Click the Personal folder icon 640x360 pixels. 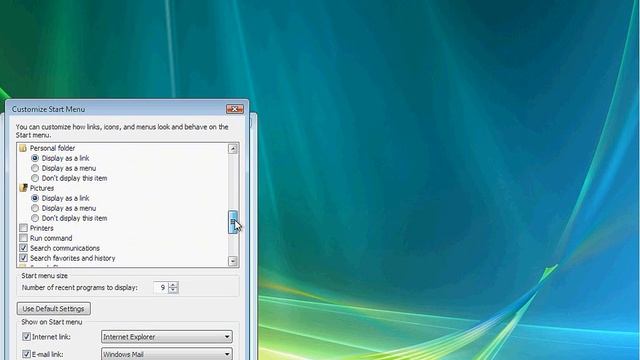coord(23,148)
